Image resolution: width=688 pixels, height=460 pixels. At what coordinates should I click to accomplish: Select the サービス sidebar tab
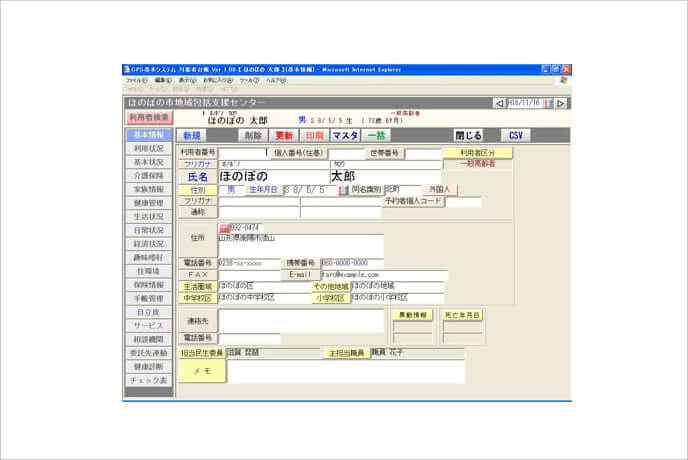149,326
